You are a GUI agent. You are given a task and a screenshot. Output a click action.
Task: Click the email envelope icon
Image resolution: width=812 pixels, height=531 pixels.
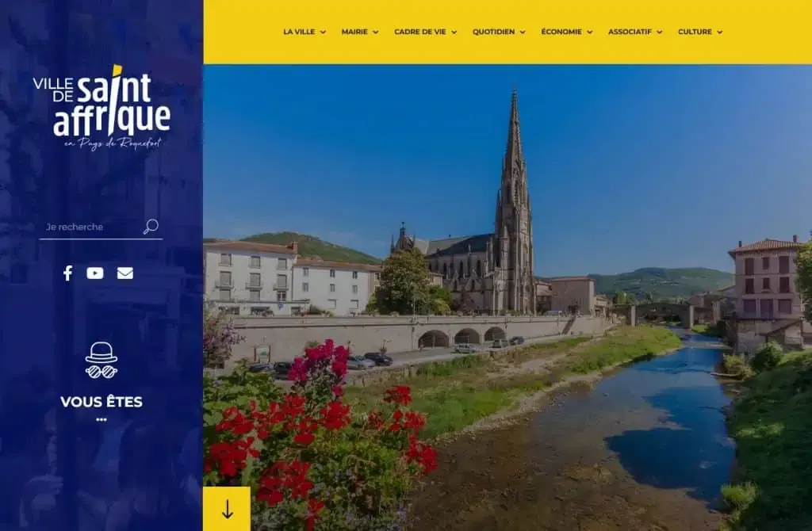click(x=124, y=274)
